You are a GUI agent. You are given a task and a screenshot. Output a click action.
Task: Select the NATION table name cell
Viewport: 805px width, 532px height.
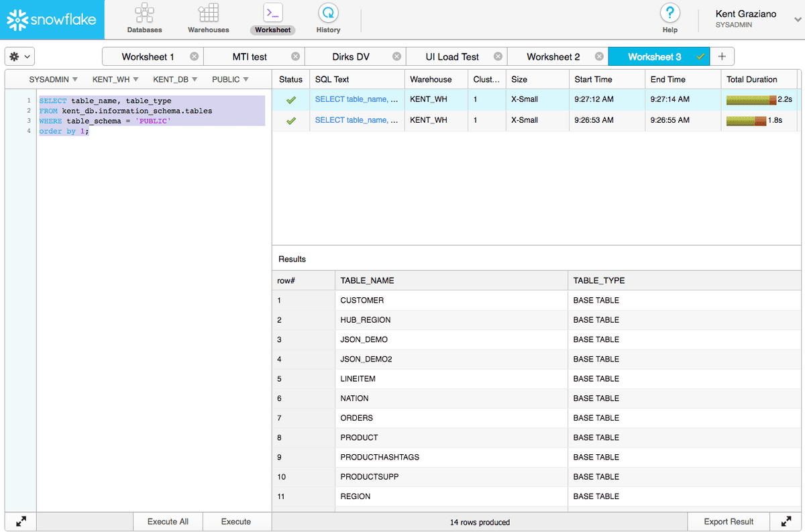(451, 398)
